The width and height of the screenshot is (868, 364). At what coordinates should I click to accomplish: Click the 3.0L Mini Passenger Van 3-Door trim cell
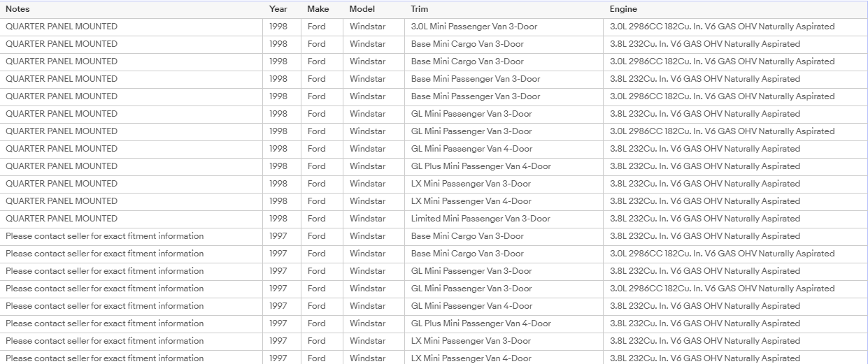click(474, 27)
